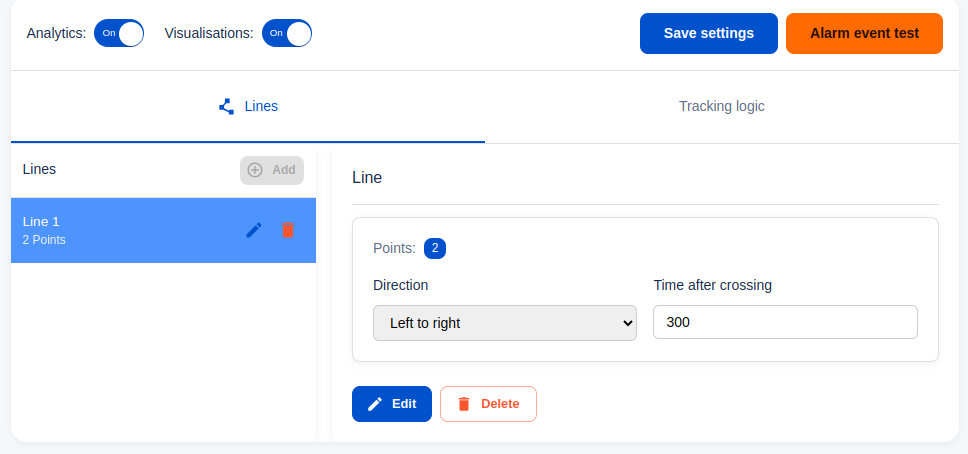The height and width of the screenshot is (454, 968).
Task: Toggle the Analytics switch off
Action: 119,33
